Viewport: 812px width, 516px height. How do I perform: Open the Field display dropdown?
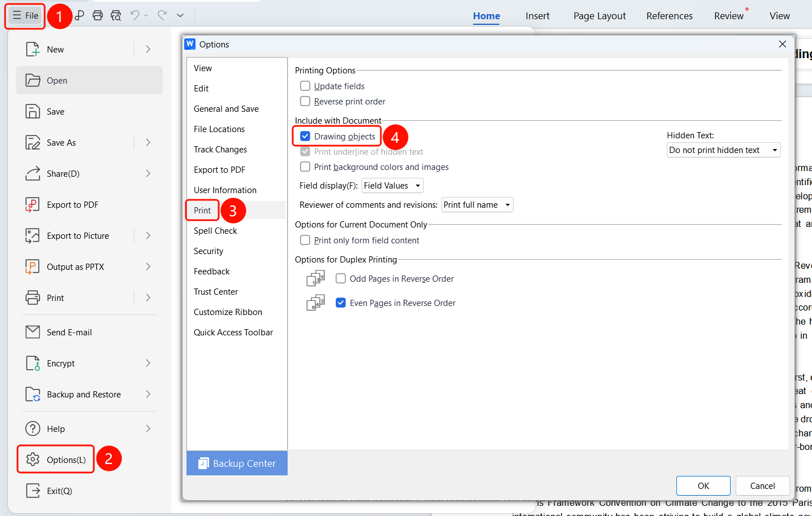[x=392, y=185]
